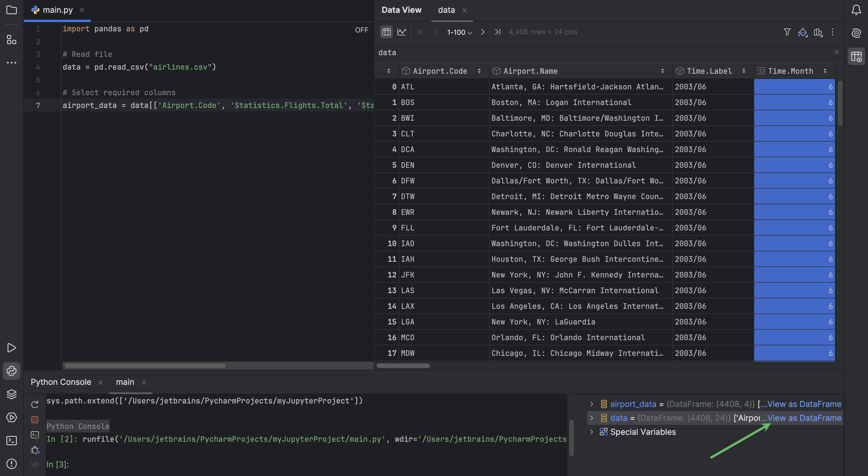Open the filter rows tool in Data View
The width and height of the screenshot is (868, 476).
pyautogui.click(x=787, y=32)
